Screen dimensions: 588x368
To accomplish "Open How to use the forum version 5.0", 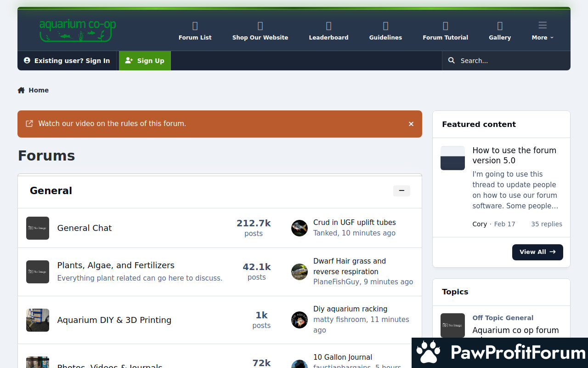I will 514,155.
